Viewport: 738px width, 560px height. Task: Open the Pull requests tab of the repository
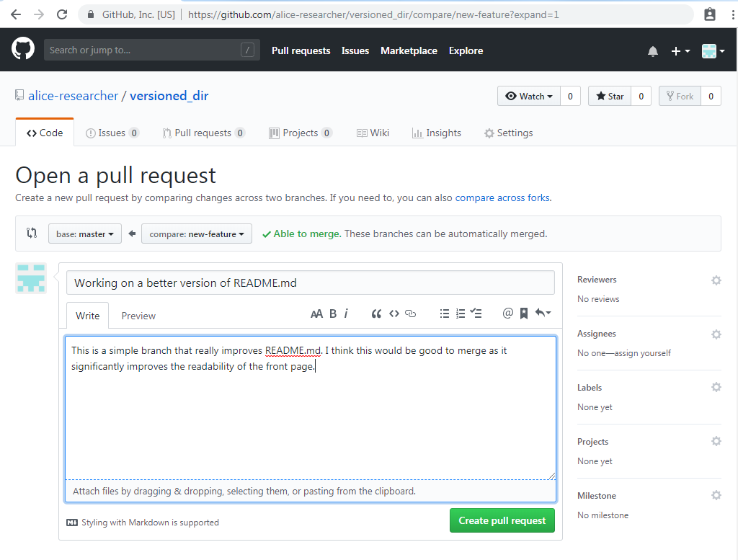coord(204,133)
